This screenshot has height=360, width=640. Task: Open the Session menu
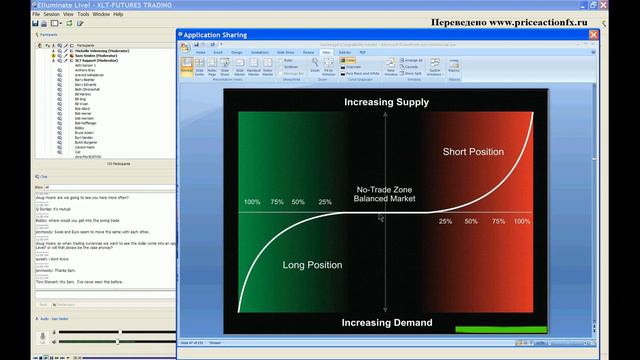(51, 14)
